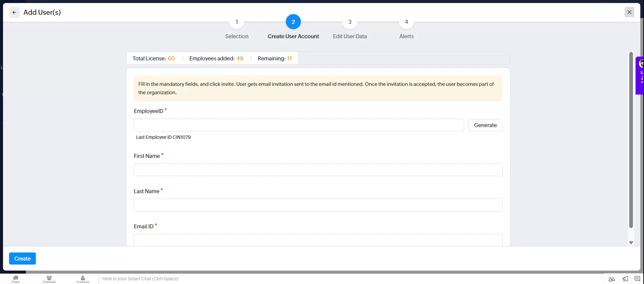
Task: Open the Contacts icon in bottom bar
Action: 83,279
